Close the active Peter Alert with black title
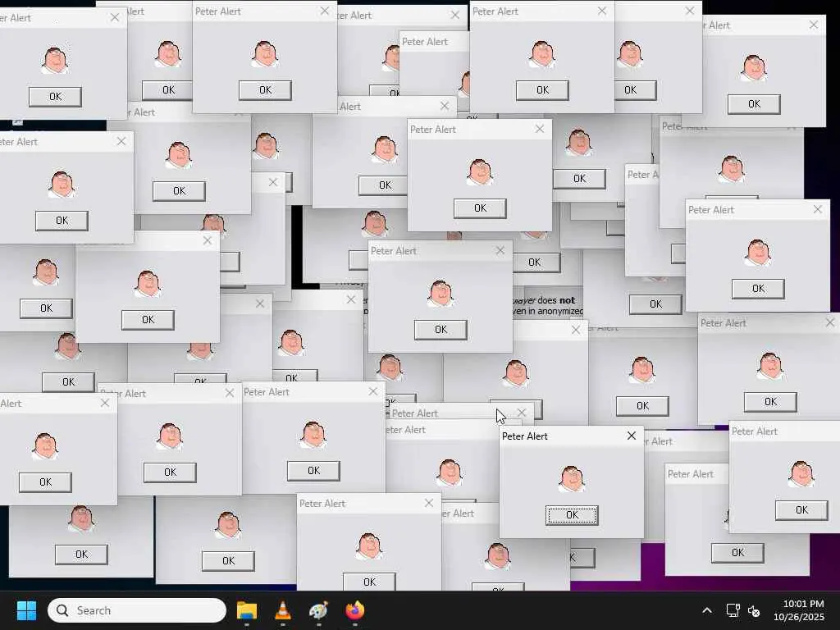The image size is (840, 630). click(x=632, y=436)
